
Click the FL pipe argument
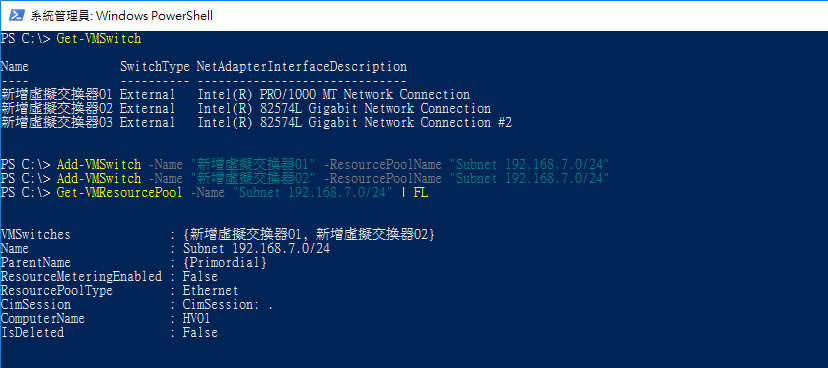421,193
